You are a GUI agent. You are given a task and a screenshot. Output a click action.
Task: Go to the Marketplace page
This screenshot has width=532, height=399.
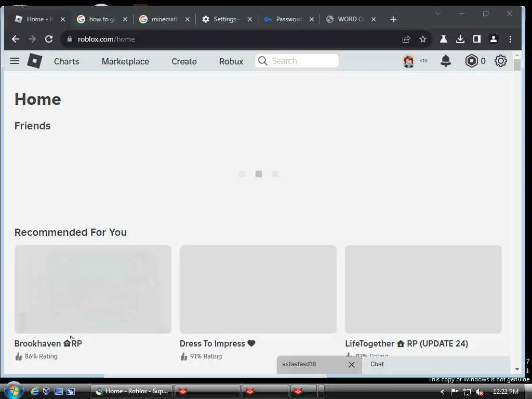click(126, 61)
